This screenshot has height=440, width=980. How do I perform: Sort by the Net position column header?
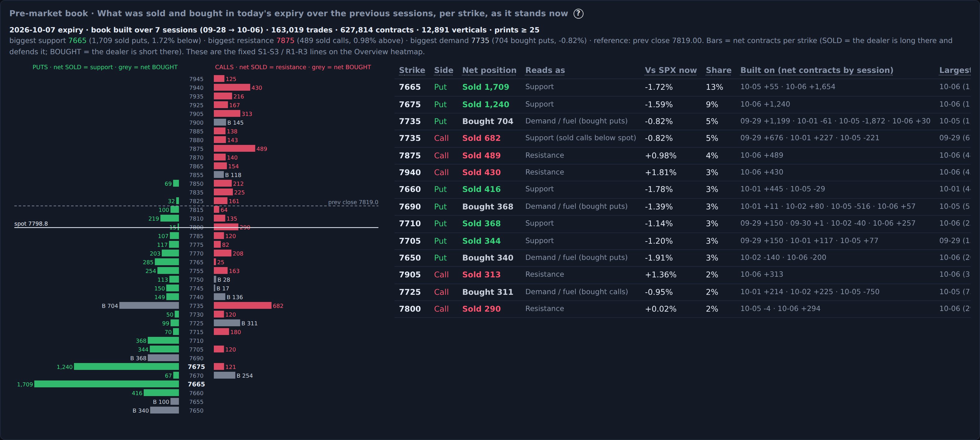pyautogui.click(x=489, y=70)
